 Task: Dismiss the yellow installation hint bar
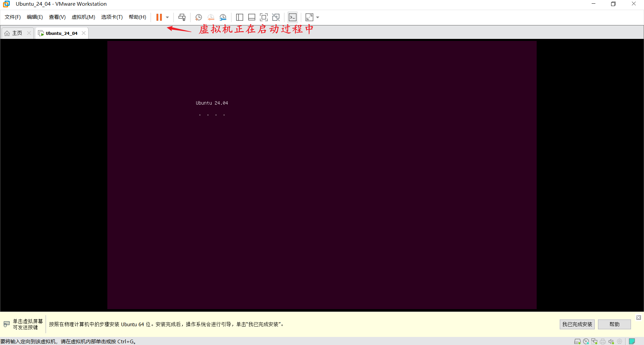point(639,317)
